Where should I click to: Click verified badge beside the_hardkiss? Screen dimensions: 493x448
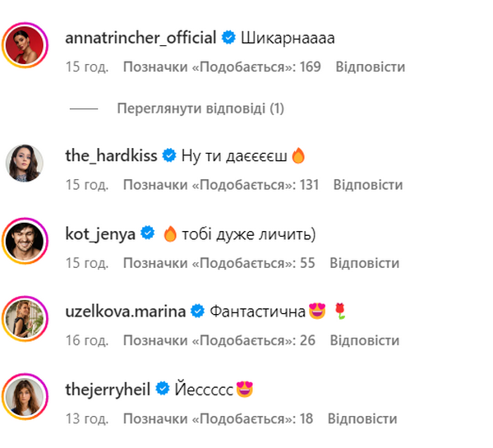169,155
